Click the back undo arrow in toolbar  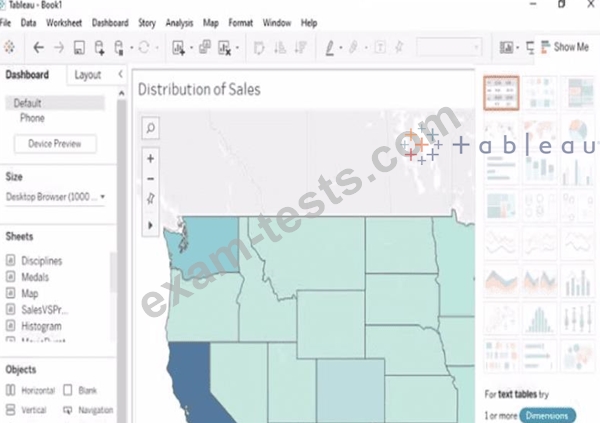point(38,47)
